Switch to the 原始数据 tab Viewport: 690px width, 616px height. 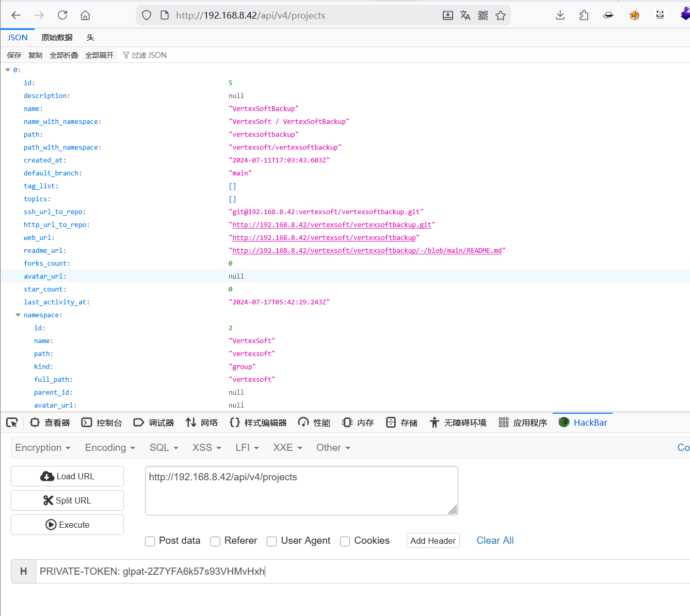(57, 38)
